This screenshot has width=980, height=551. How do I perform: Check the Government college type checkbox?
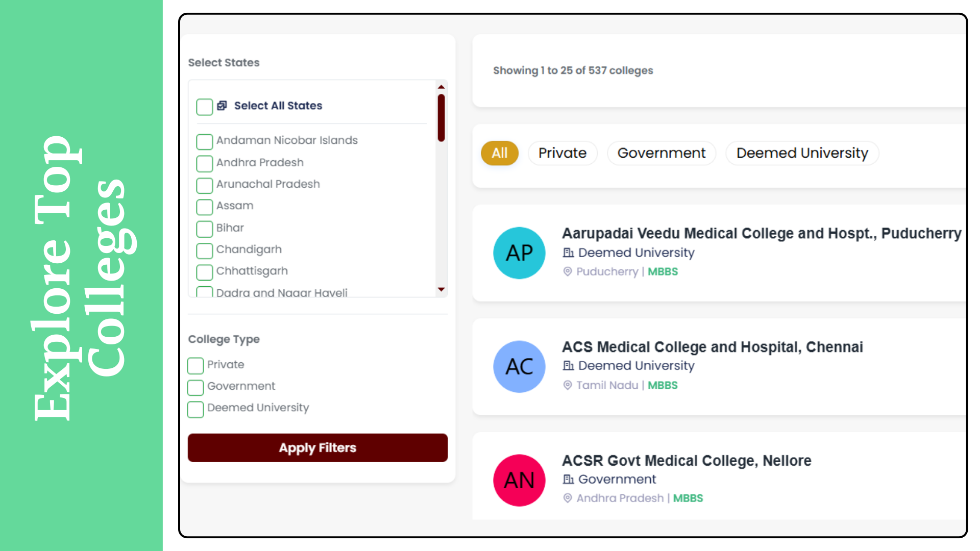195,387
